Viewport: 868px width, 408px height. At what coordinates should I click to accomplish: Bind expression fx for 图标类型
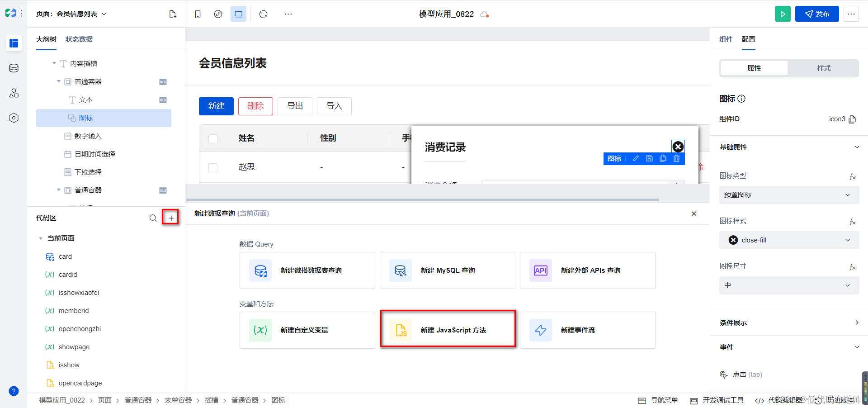point(853,176)
